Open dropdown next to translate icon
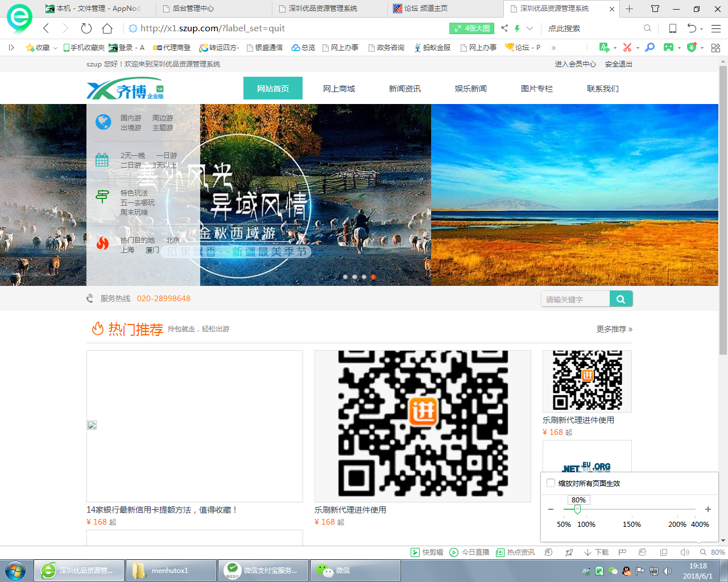The width and height of the screenshot is (728, 582). (615, 48)
